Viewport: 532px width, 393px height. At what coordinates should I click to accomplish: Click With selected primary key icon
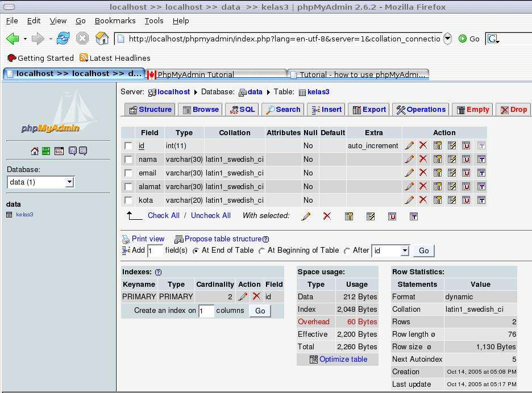(349, 216)
